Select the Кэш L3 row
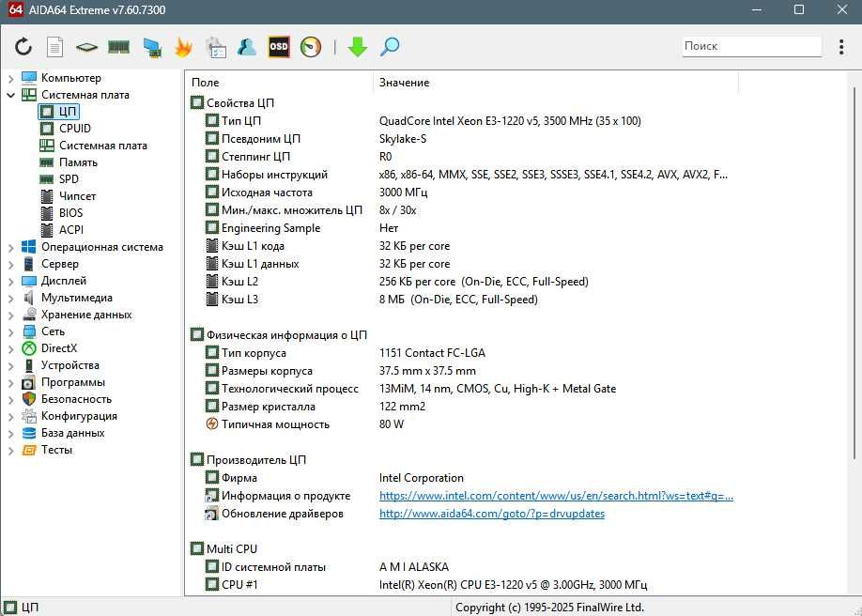This screenshot has height=616, width=862. pyautogui.click(x=462, y=300)
